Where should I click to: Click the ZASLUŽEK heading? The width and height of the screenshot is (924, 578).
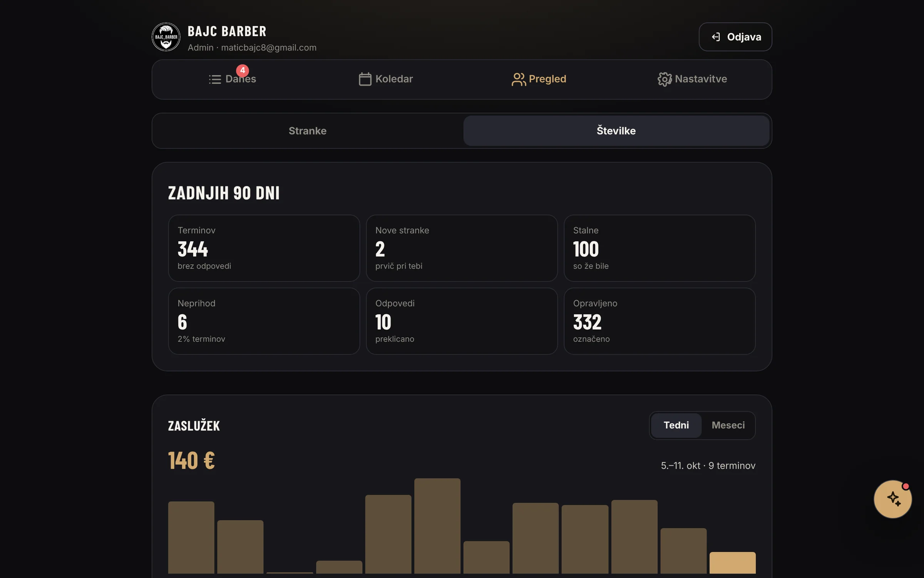pos(194,426)
